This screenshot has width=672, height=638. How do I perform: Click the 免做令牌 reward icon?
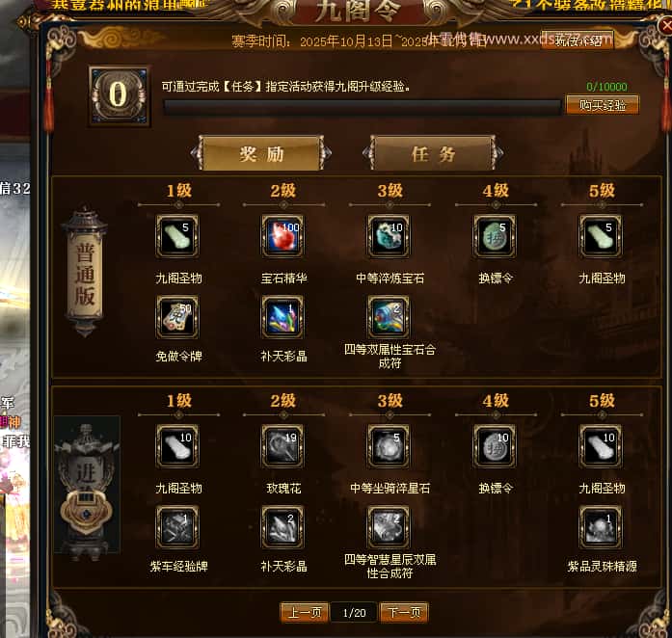tap(177, 317)
